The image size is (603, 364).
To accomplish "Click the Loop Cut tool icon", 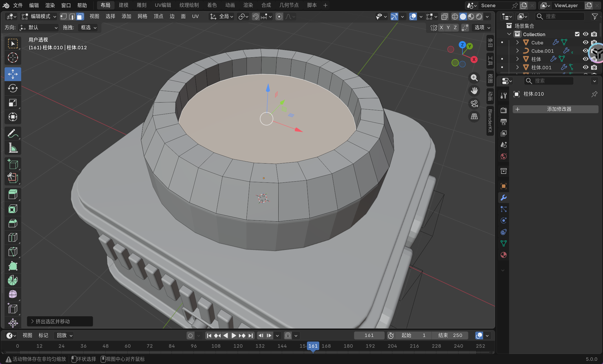I will click(13, 238).
